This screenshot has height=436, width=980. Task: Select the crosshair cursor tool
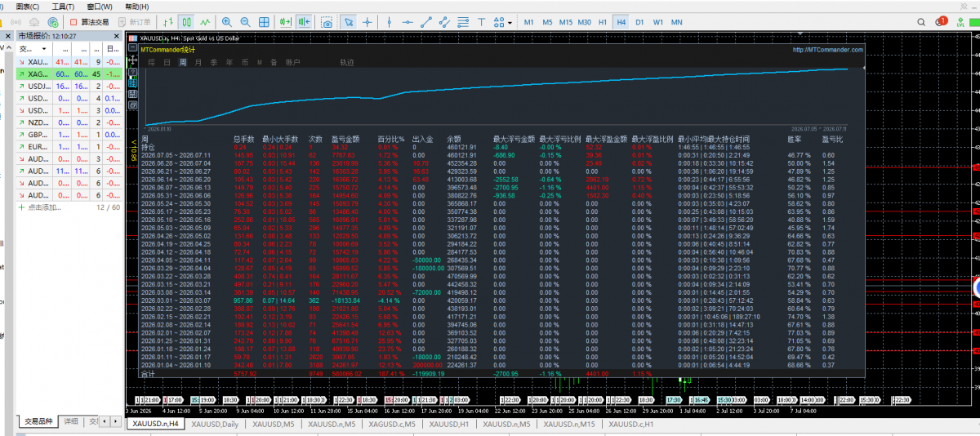[x=367, y=22]
